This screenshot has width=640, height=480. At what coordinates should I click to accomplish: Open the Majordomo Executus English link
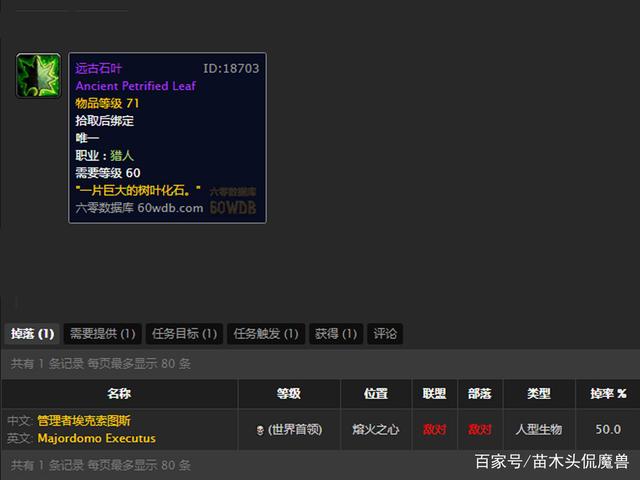pyautogui.click(x=96, y=438)
